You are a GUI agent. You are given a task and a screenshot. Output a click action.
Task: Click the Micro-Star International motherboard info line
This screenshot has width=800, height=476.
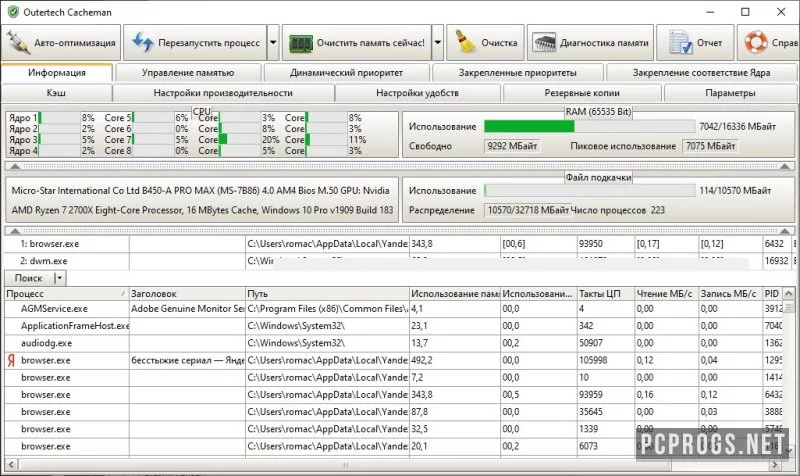[201, 190]
